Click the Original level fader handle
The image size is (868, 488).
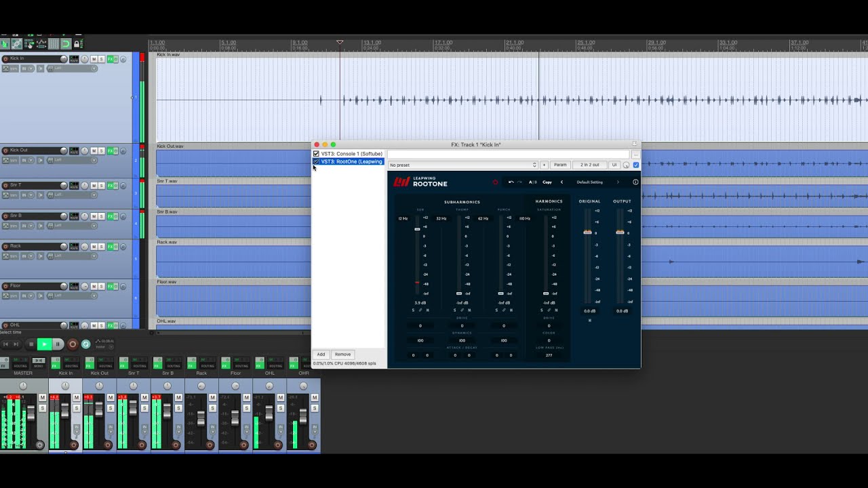click(587, 232)
